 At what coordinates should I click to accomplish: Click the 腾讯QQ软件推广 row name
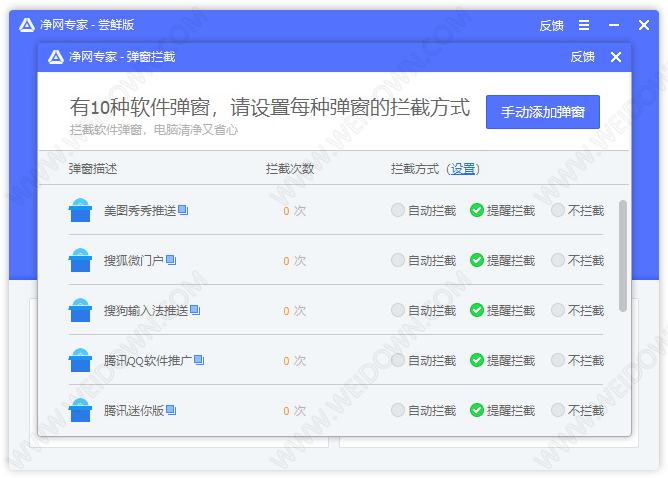pos(148,360)
